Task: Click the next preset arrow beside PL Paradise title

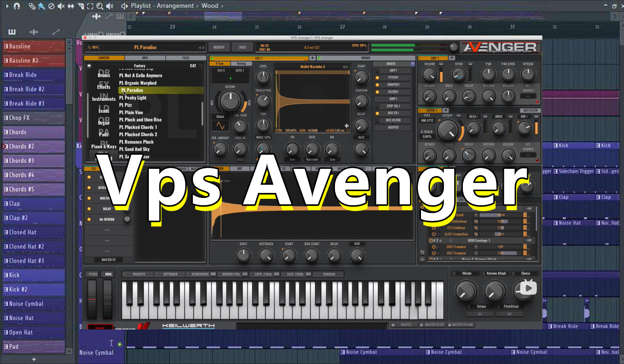Action: coord(203,47)
